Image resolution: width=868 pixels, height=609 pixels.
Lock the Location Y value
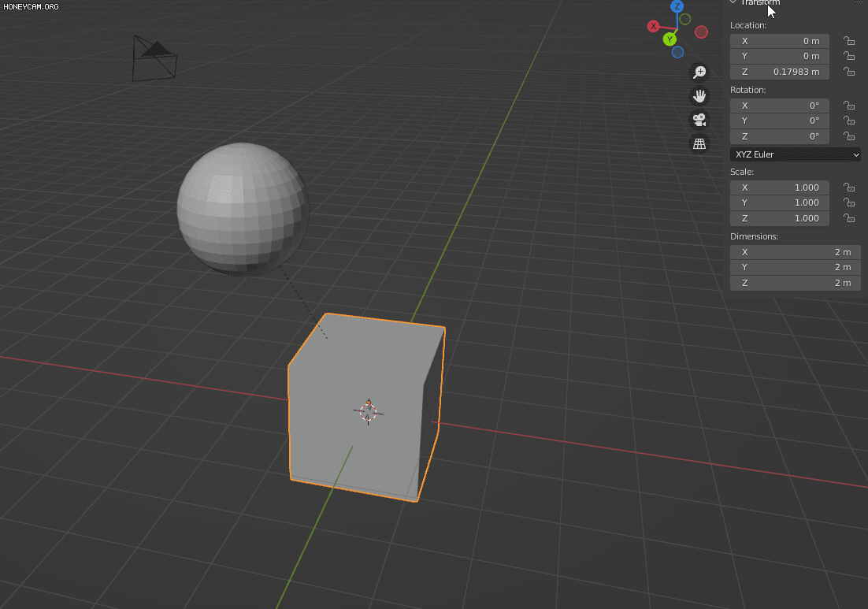click(848, 56)
